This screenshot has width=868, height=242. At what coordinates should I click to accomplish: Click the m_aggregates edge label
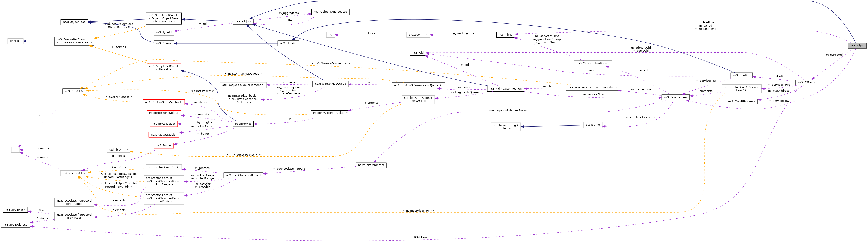[289, 13]
